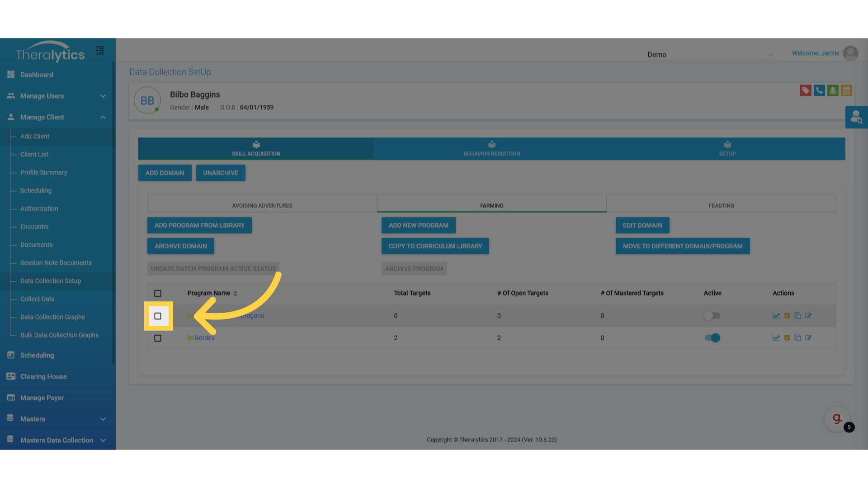Viewport: 868px width, 488px height.
Task: Enable Active switch for first program row
Action: point(712,316)
